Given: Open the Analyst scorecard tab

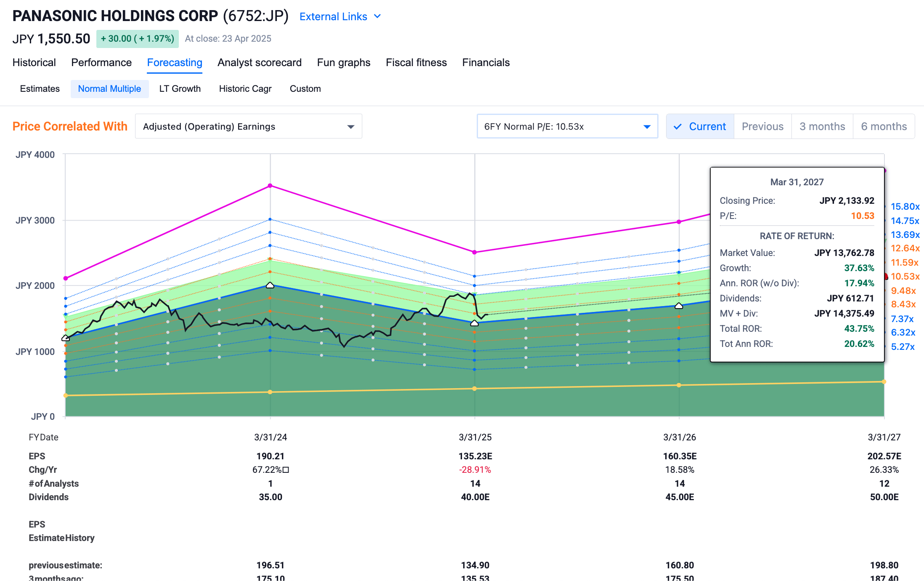Looking at the screenshot, I should 259,63.
